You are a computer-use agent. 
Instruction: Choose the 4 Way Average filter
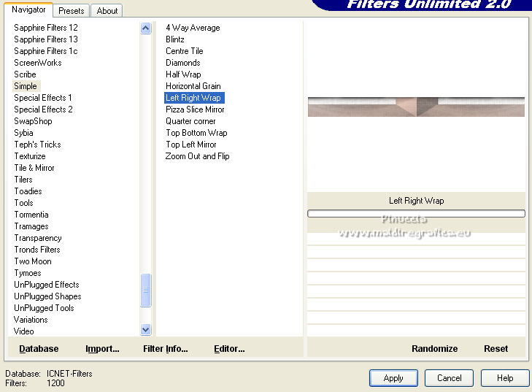coord(193,28)
